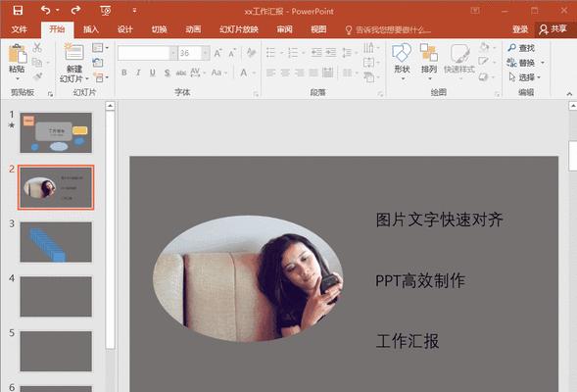Toggle strikethrough abc button
577x392 pixels.
[x=180, y=73]
